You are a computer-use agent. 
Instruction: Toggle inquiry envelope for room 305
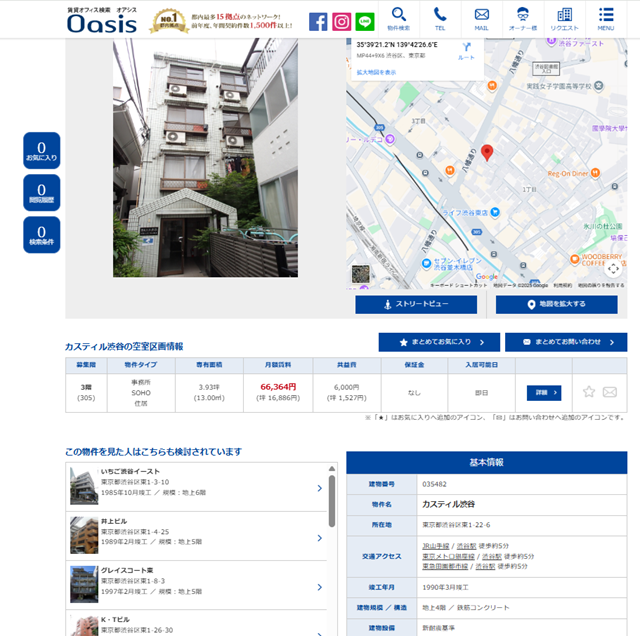pos(610,392)
